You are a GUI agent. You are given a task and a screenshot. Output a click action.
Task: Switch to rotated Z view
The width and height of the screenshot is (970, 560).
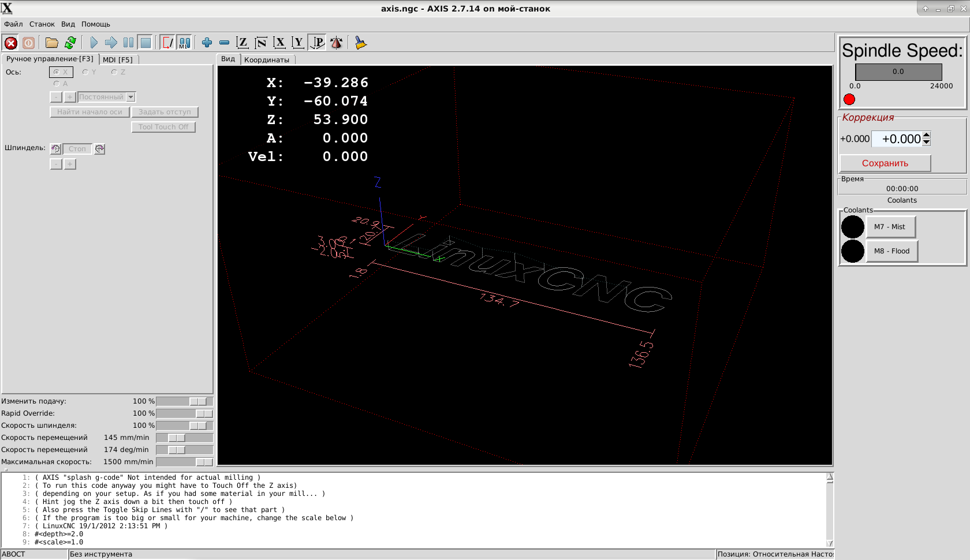tap(261, 43)
